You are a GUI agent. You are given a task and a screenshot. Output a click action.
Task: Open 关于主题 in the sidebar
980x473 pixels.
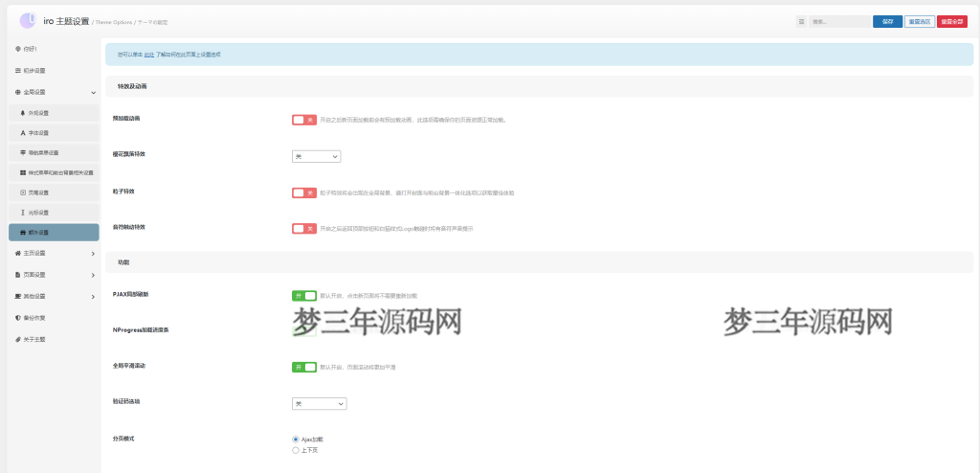[55, 339]
